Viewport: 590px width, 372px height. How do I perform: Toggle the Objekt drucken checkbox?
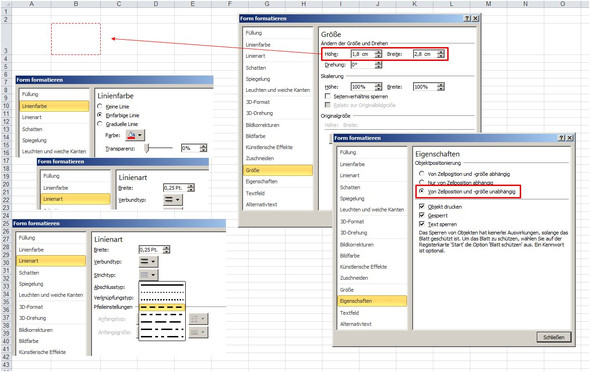[422, 206]
